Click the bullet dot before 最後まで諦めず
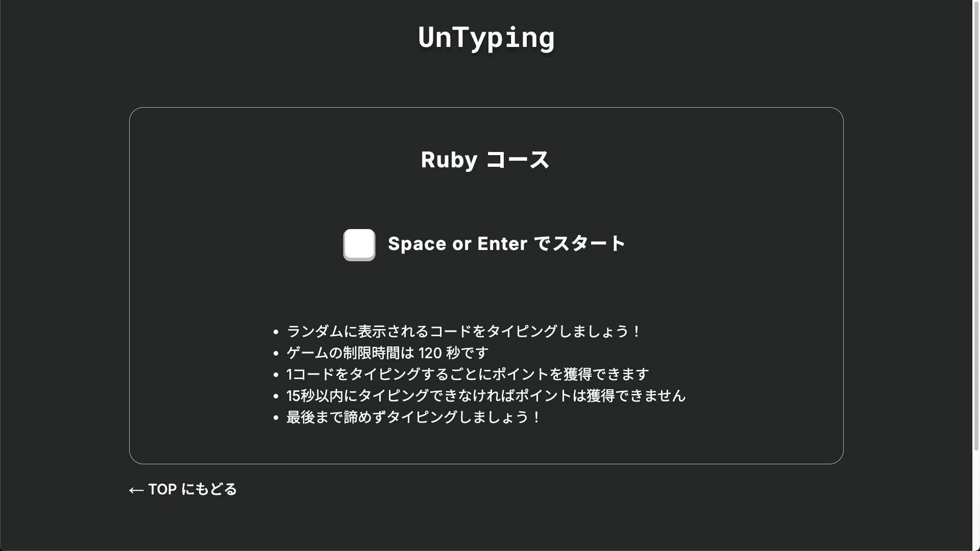This screenshot has width=980, height=551. pyautogui.click(x=276, y=418)
